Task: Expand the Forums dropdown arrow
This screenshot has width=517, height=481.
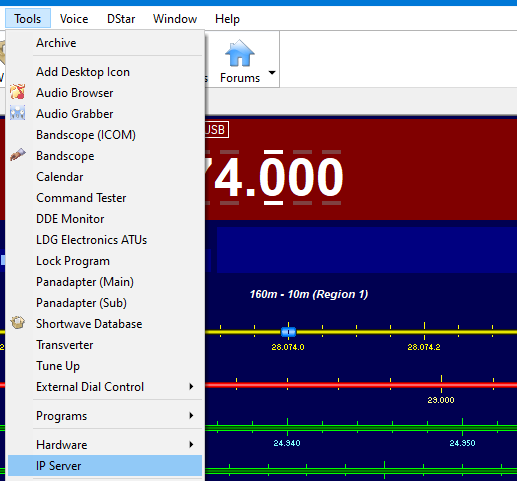Action: (272, 72)
